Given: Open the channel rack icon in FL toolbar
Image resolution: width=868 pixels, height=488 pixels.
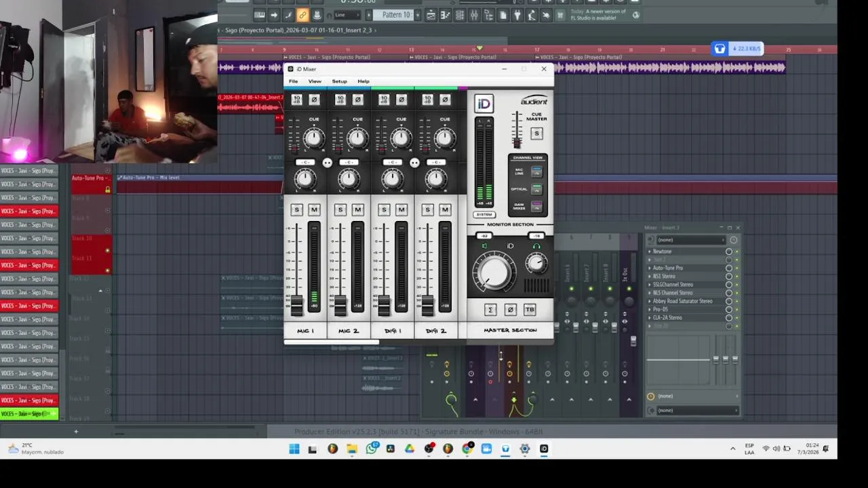Looking at the screenshot, I should (460, 15).
